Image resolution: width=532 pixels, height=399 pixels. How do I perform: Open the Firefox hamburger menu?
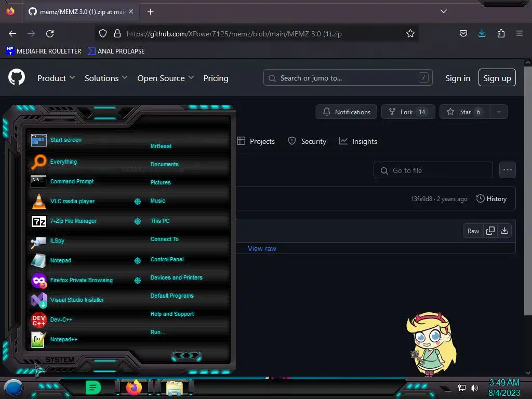pyautogui.click(x=520, y=33)
